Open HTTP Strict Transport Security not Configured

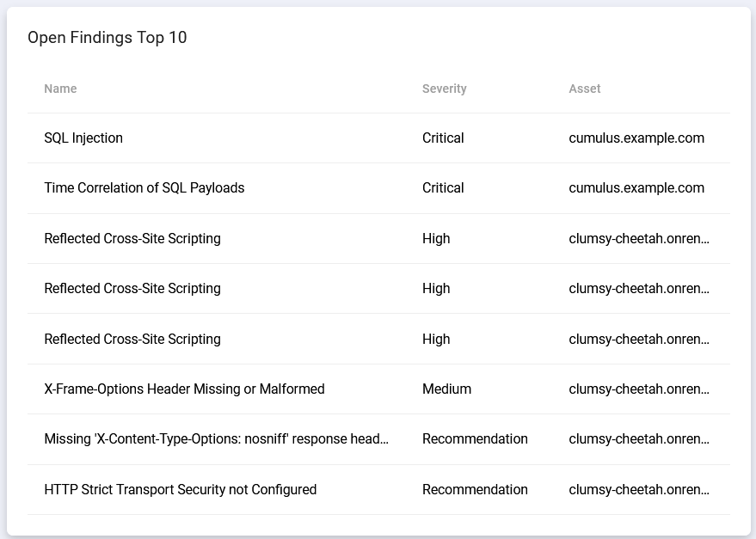180,489
